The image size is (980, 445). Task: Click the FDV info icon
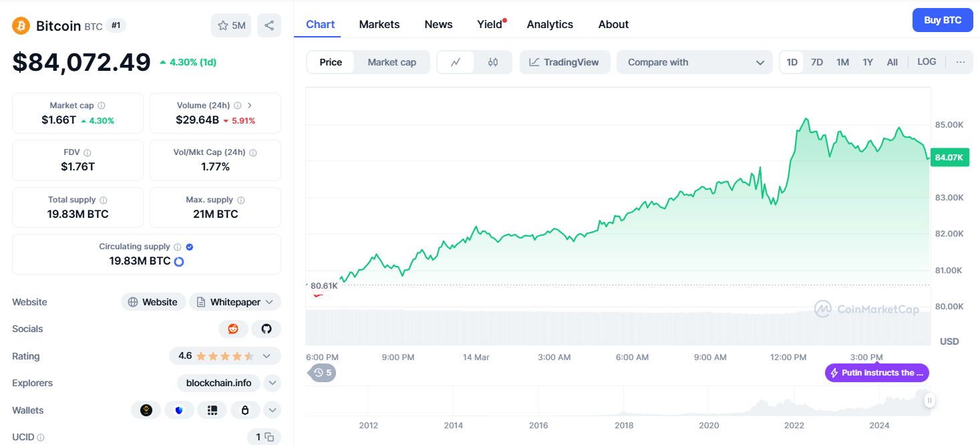(x=88, y=152)
